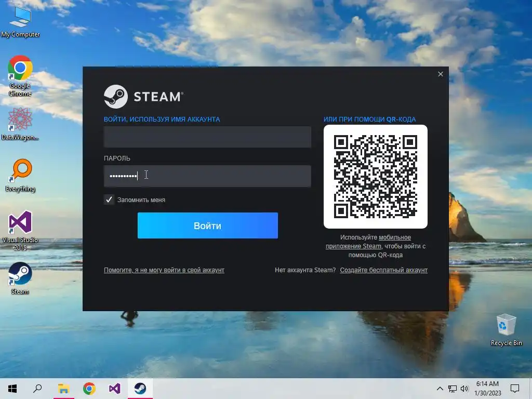532x399 pixels.
Task: Click the Steam logo in login window
Action: 143,97
